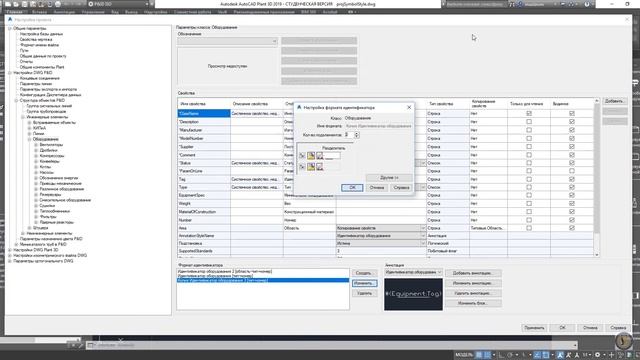
Task: Open Вид ribbon tab
Action: pos(115,12)
